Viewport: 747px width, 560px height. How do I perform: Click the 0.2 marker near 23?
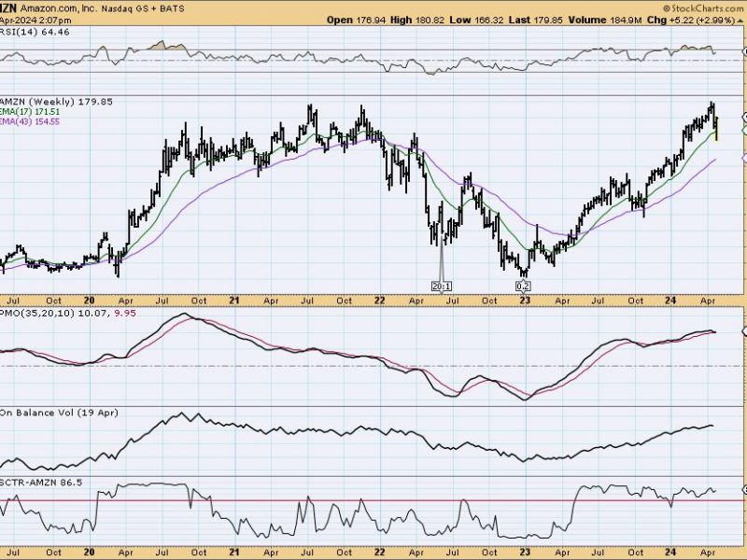(523, 287)
